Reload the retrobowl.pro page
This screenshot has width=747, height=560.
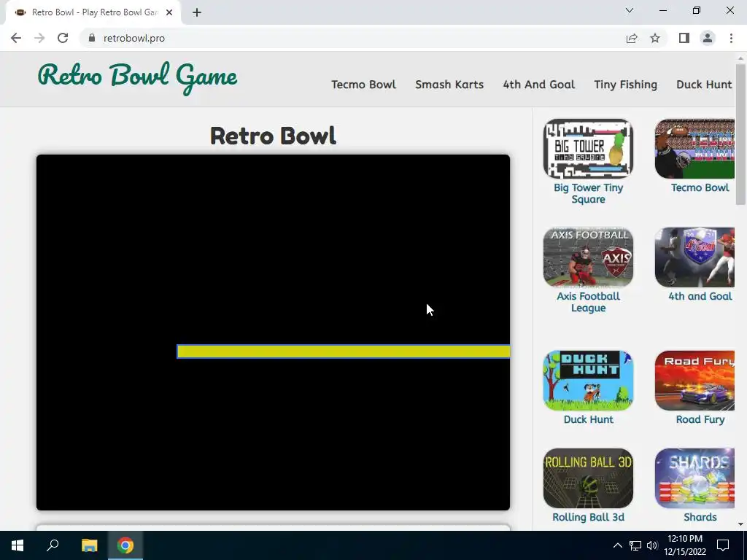point(63,38)
